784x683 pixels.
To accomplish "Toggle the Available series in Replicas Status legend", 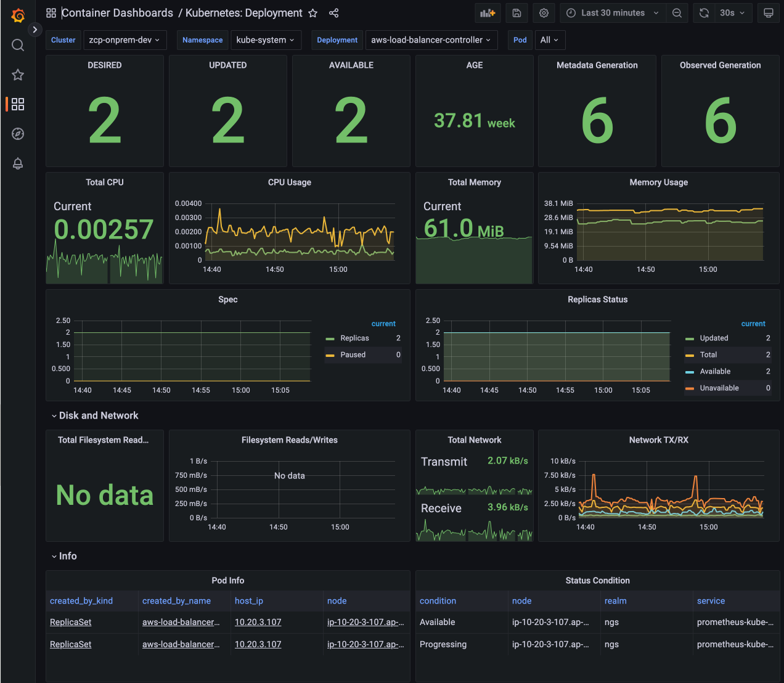I will [715, 372].
